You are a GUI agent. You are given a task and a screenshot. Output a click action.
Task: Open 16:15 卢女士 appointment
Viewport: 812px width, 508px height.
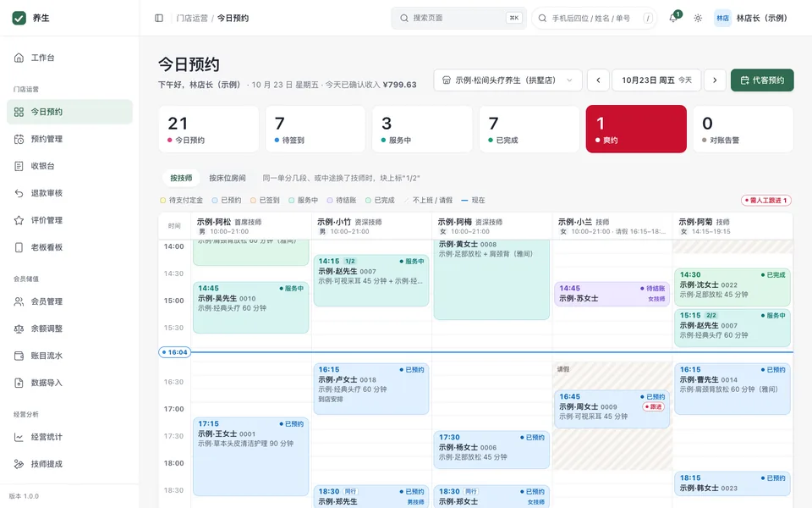click(371, 389)
